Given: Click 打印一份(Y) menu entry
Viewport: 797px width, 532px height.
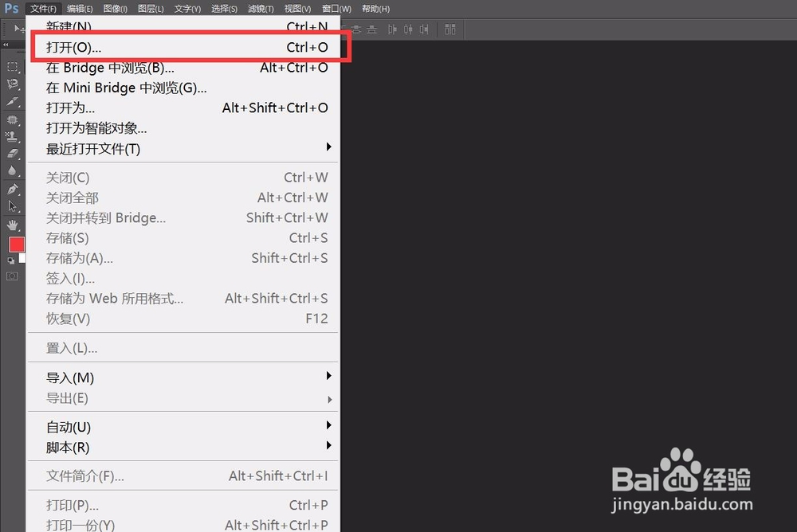Looking at the screenshot, I should (x=183, y=524).
